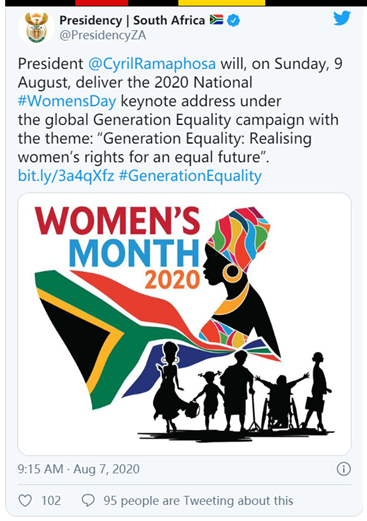The image size is (367, 521).
Task: Click the 102 likes count
Action: [51, 500]
